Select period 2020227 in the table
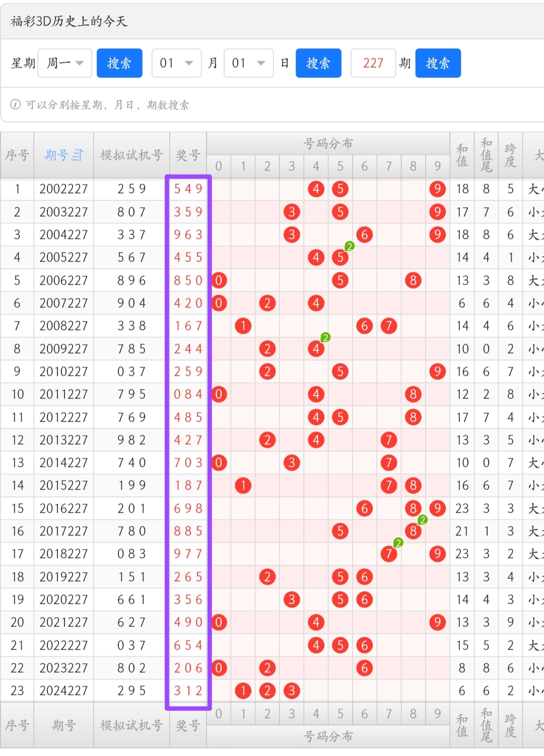This screenshot has width=544, height=756. [x=63, y=599]
